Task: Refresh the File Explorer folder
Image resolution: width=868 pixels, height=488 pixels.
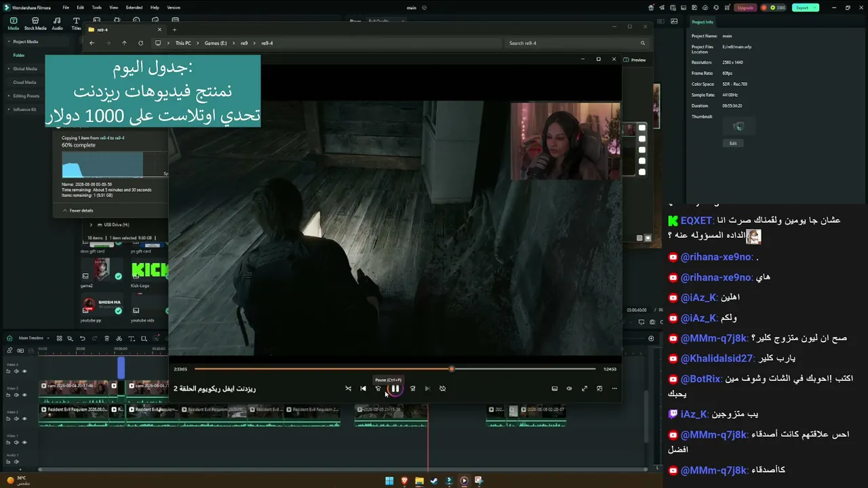Action: 140,43
